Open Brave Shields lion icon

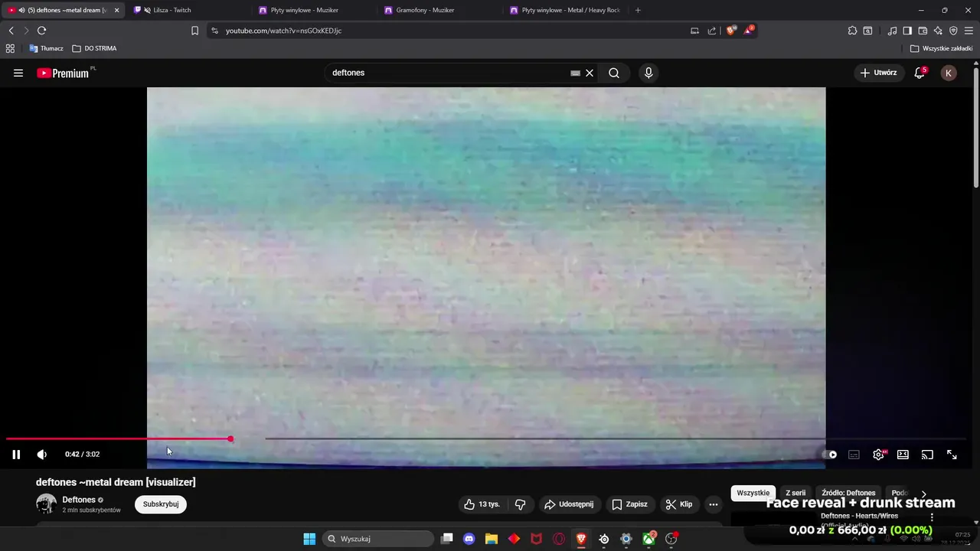click(x=730, y=31)
